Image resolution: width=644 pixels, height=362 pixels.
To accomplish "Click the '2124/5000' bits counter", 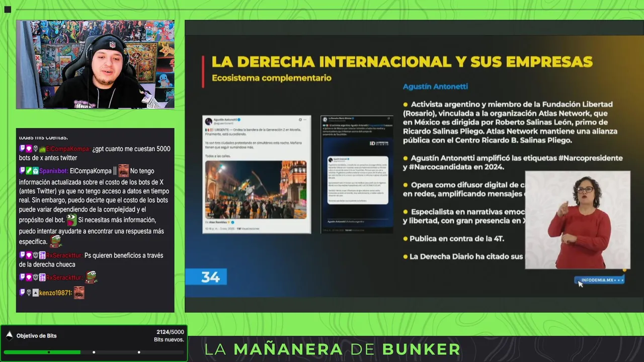I will click(x=170, y=332).
